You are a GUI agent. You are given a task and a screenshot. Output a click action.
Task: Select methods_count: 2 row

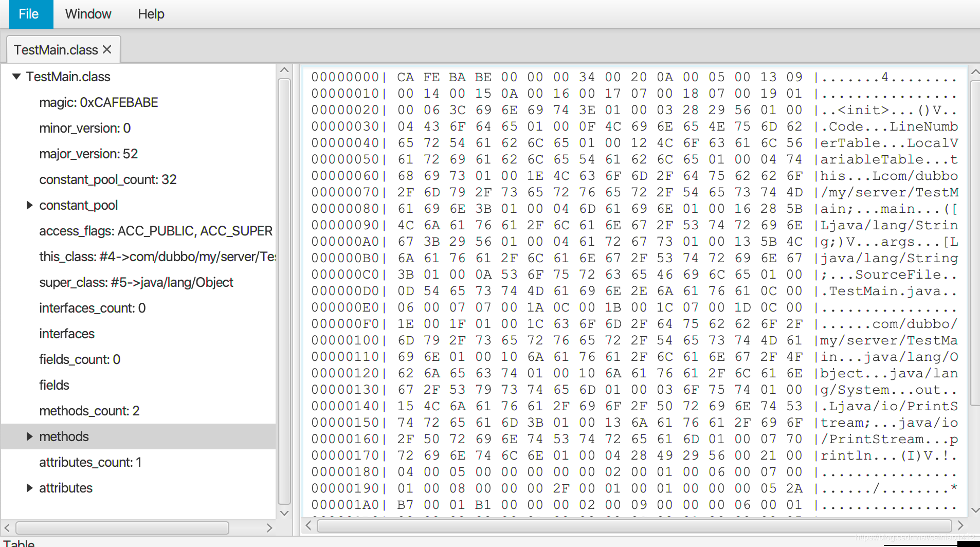point(138,411)
